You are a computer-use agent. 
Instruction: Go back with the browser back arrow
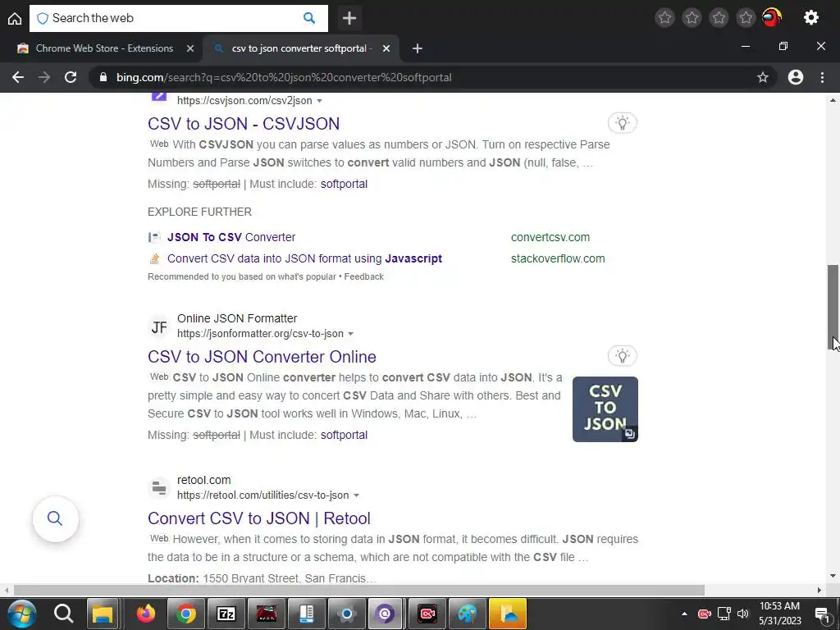click(x=18, y=77)
